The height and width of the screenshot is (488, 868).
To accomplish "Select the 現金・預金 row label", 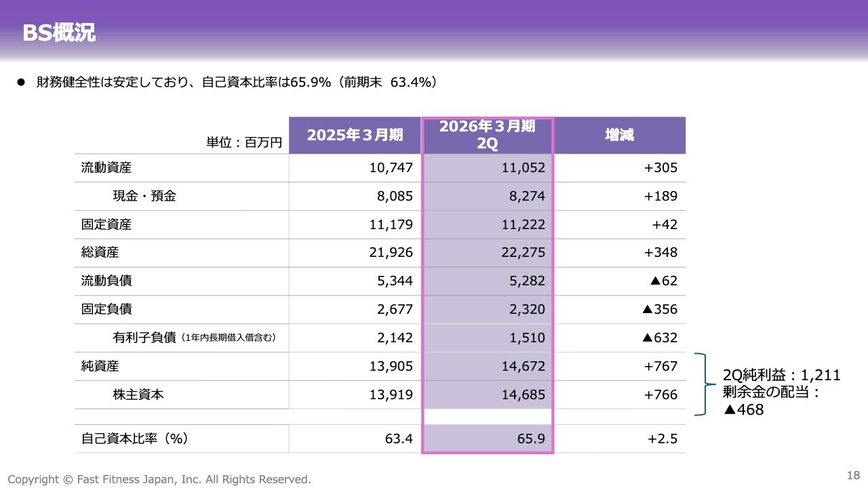I will point(144,197).
